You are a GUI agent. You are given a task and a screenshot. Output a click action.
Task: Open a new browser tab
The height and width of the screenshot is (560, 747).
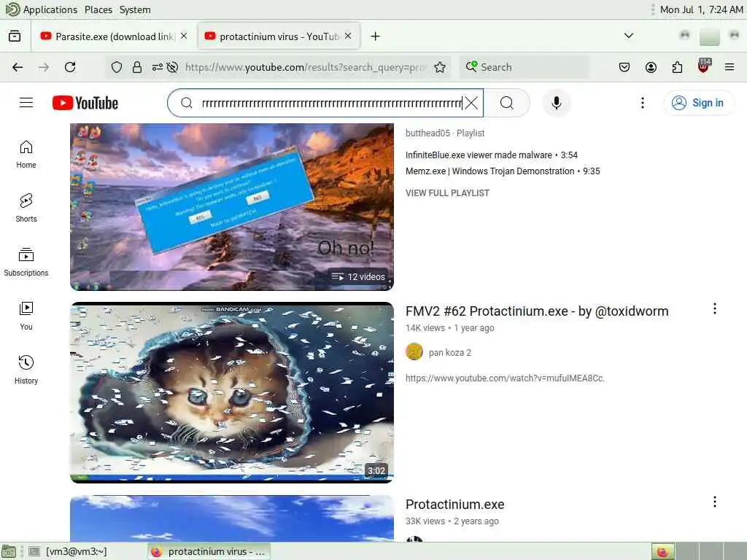pos(376,36)
